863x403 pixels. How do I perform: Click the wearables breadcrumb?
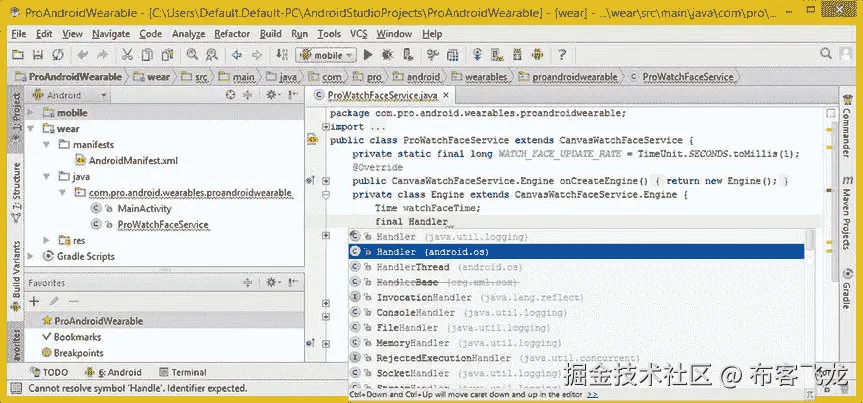480,77
